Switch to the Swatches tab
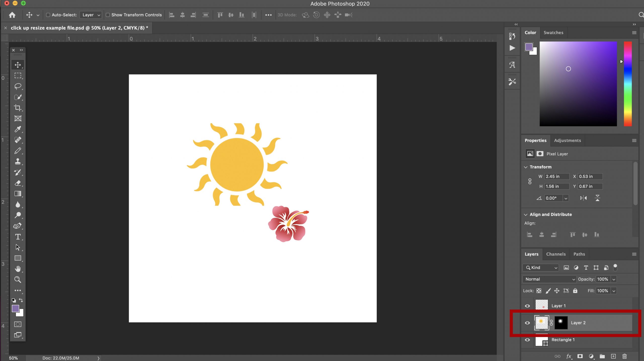 (553, 32)
